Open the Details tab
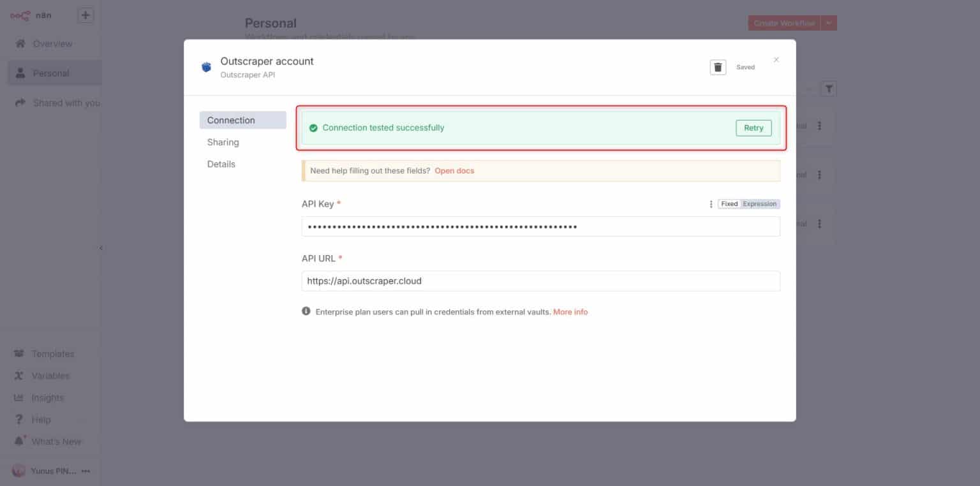This screenshot has width=980, height=486. (x=221, y=164)
